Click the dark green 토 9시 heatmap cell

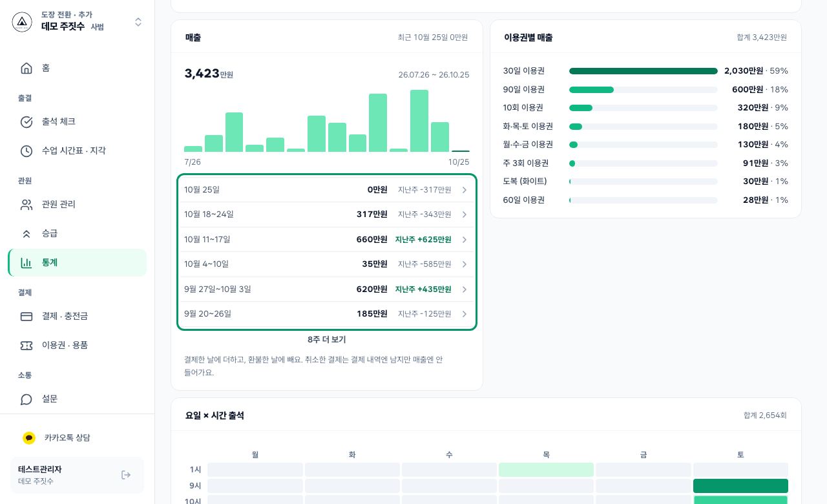(740, 486)
